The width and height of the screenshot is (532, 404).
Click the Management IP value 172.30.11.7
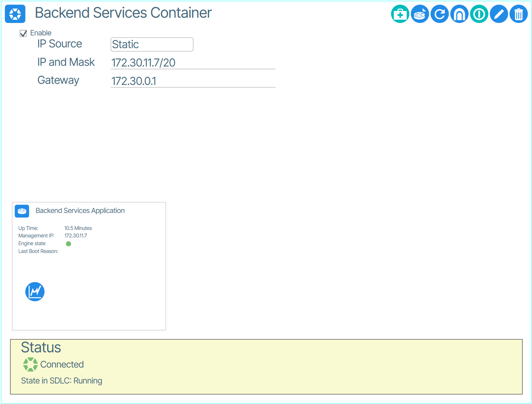point(76,236)
